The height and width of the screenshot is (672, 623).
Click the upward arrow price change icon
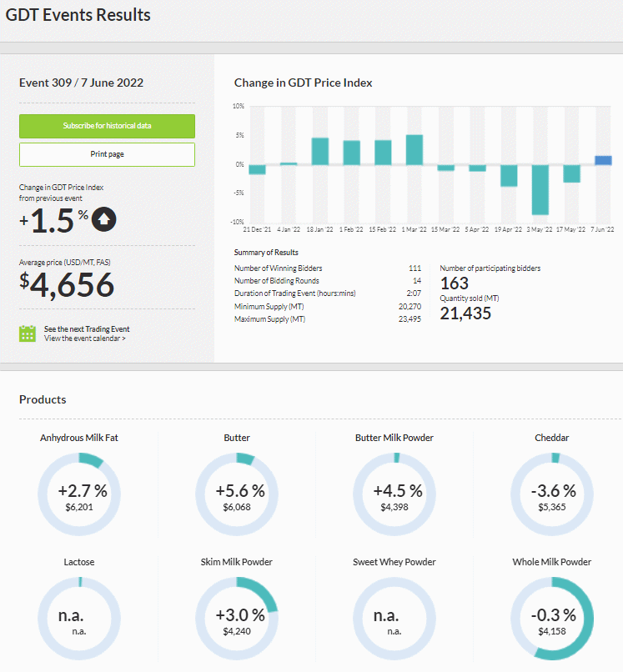coord(103,219)
